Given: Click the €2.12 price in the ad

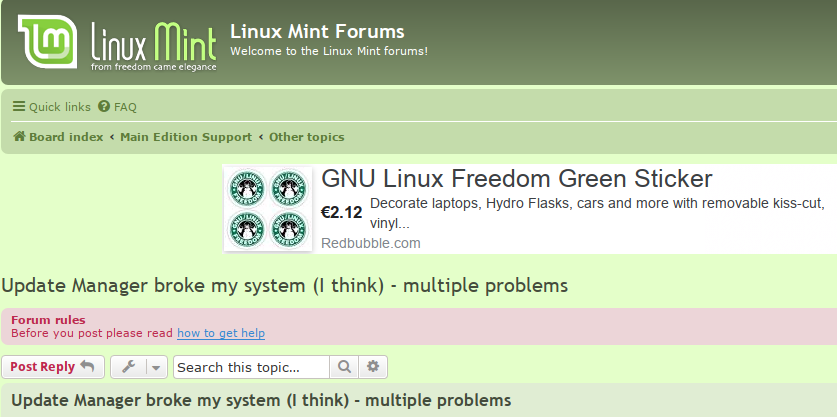Looking at the screenshot, I should 341,213.
